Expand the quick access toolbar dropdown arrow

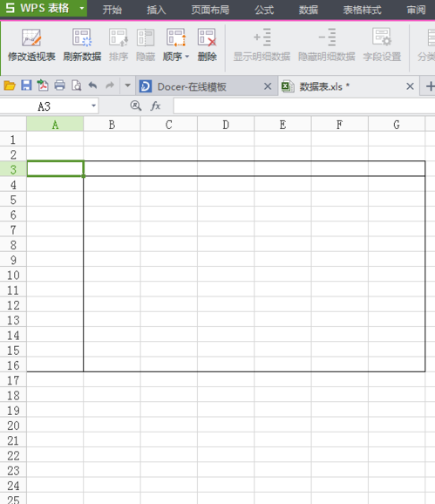(127, 85)
